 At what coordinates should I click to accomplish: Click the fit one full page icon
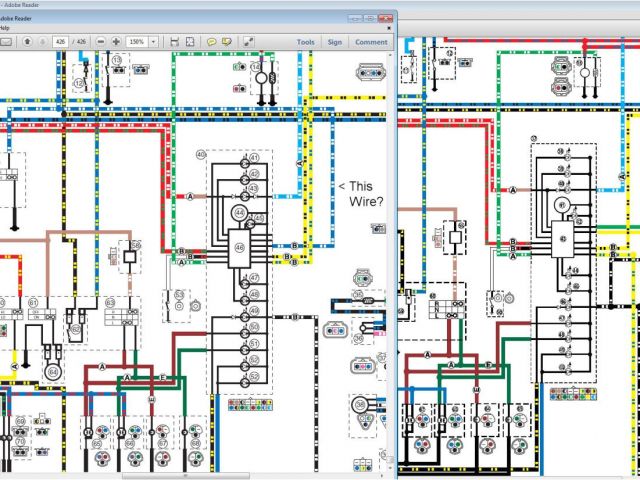click(190, 42)
